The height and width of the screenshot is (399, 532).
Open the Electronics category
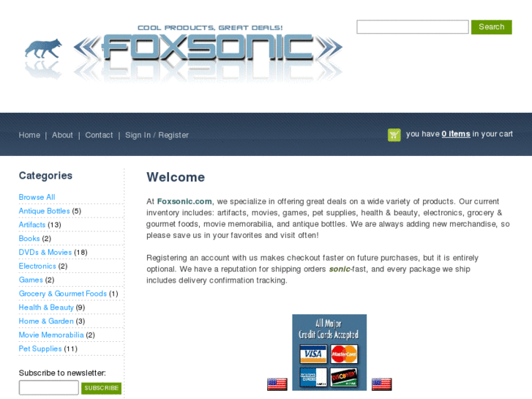click(x=37, y=266)
